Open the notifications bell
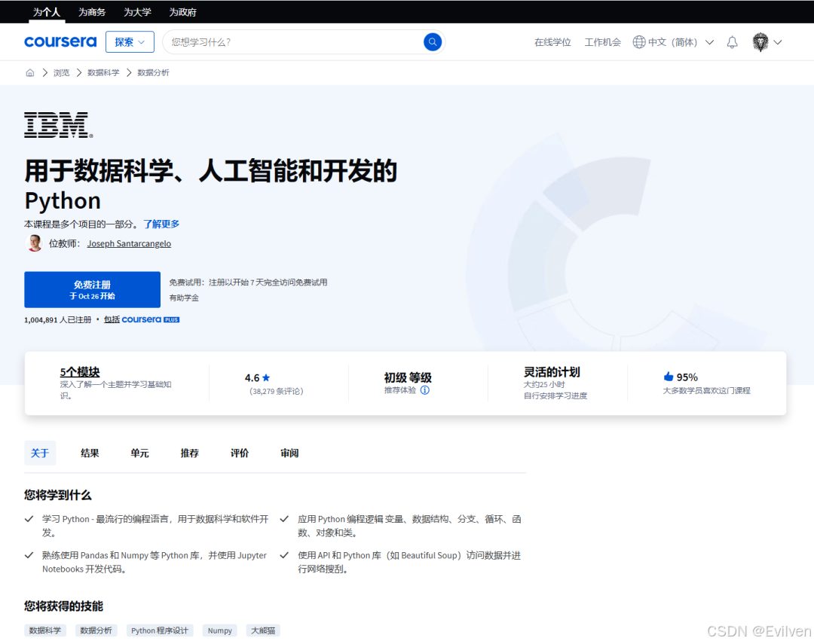Image resolution: width=814 pixels, height=644 pixels. [732, 42]
